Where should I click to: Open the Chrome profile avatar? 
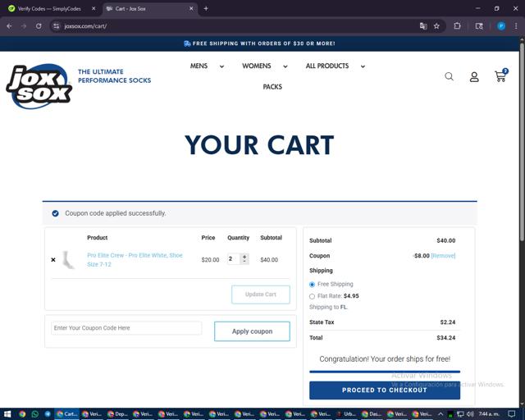[501, 26]
